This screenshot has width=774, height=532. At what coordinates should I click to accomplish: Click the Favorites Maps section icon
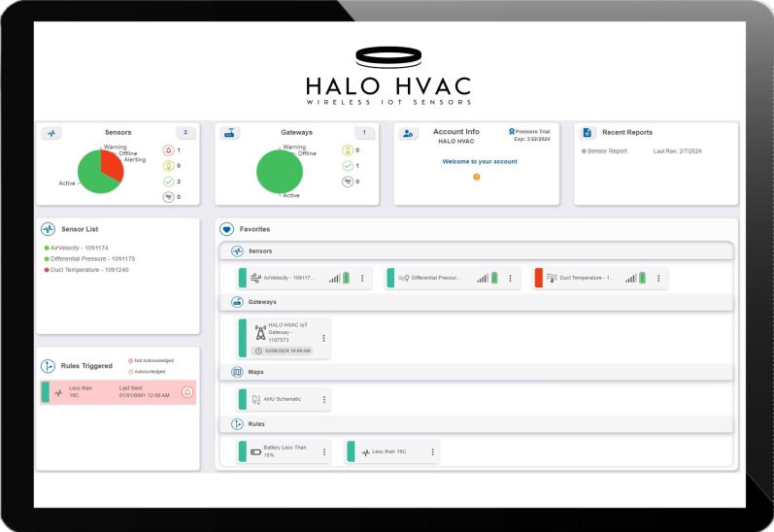(237, 372)
